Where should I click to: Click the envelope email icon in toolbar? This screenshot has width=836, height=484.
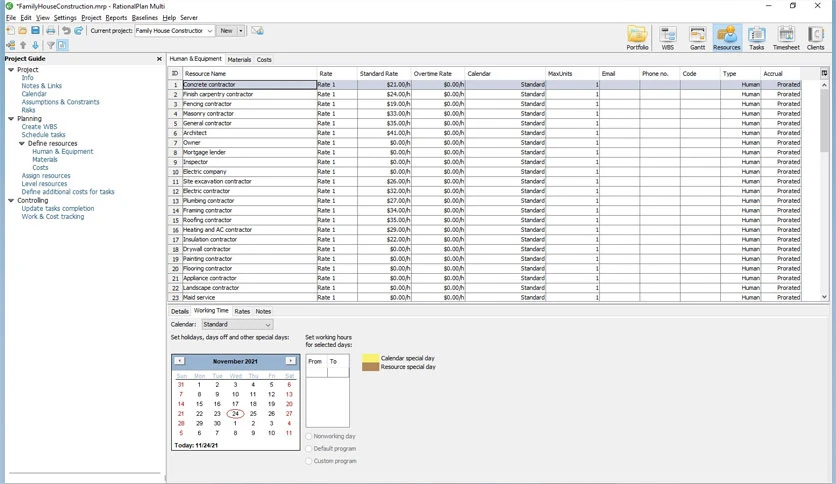(x=257, y=31)
